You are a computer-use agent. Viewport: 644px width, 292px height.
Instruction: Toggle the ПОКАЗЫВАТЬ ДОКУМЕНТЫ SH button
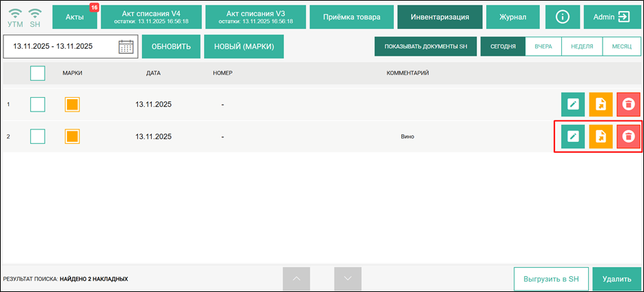click(x=425, y=47)
